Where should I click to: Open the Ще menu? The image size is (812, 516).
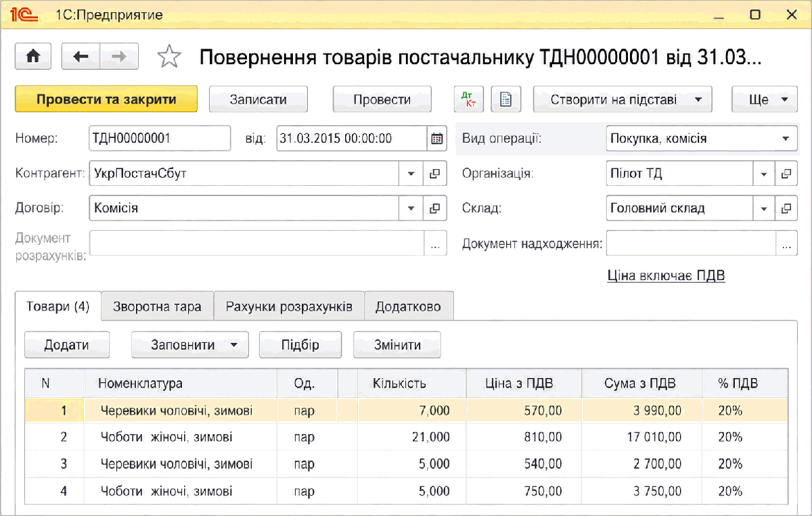[x=765, y=99]
